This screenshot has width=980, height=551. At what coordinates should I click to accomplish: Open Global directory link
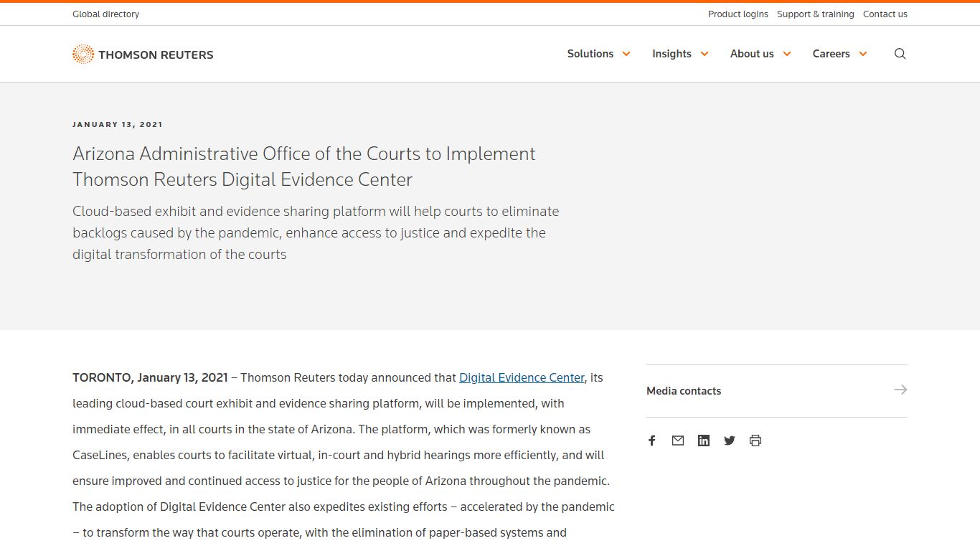pos(106,14)
